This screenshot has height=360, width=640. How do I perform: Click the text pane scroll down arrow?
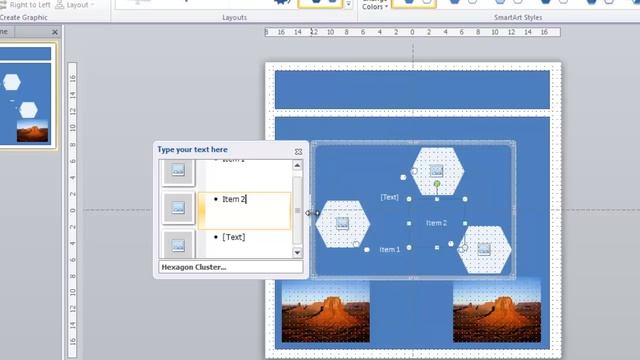click(x=297, y=253)
